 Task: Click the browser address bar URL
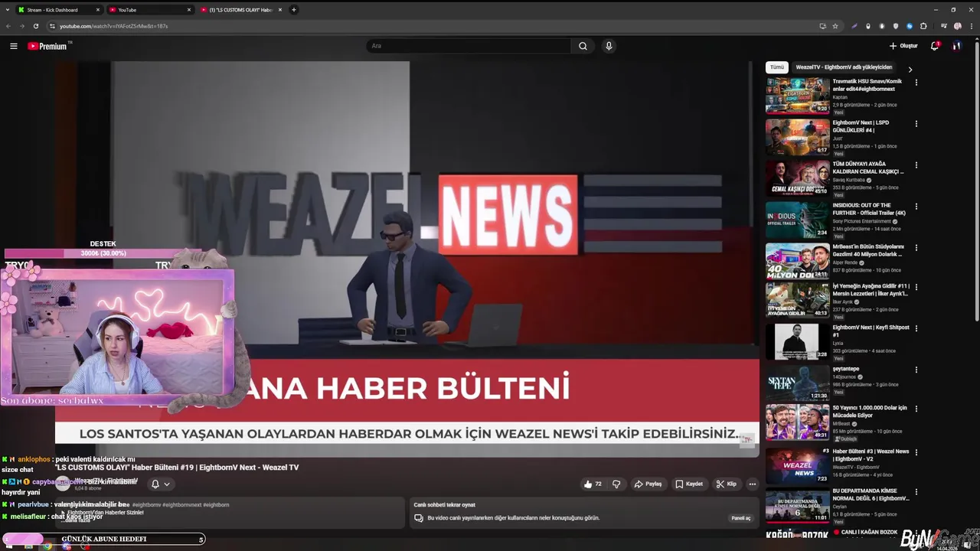114,26
